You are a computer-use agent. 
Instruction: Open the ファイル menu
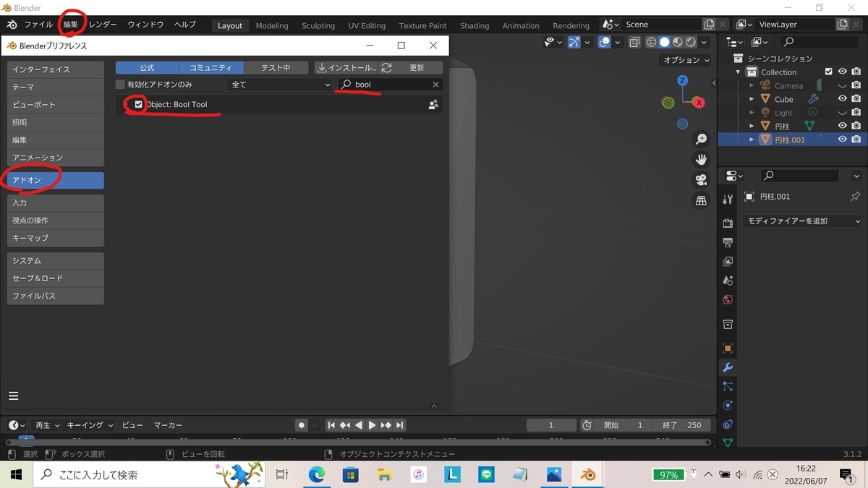point(38,25)
